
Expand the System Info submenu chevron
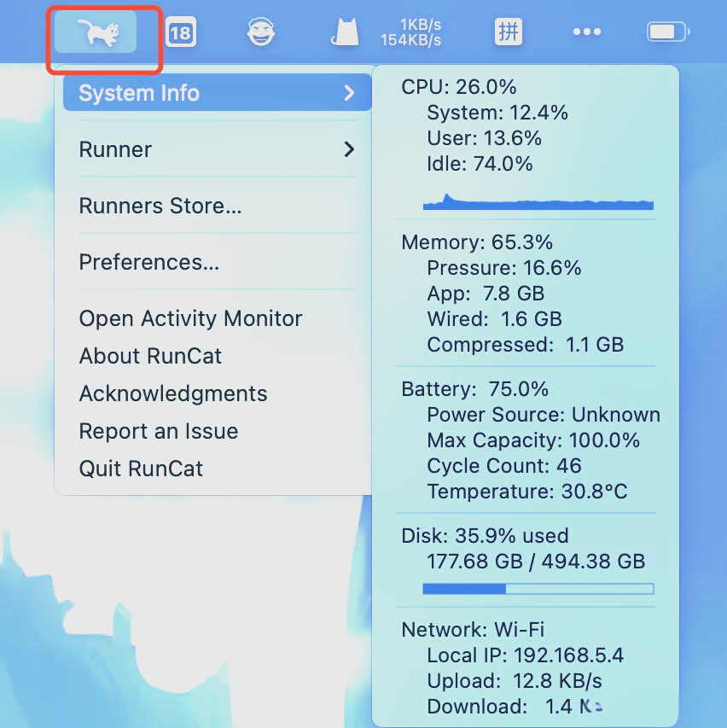coord(350,93)
